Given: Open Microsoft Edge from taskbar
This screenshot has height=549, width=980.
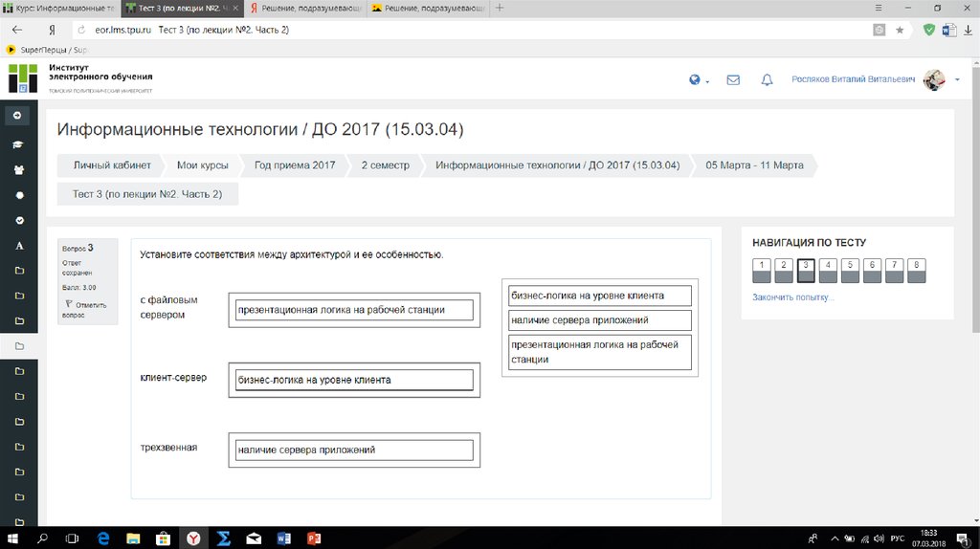Looking at the screenshot, I should click(103, 538).
